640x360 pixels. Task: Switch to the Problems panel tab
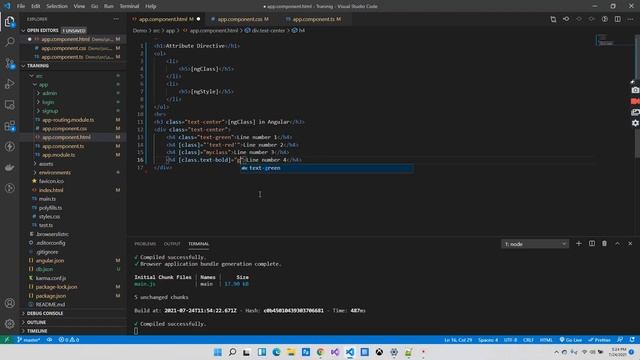point(145,244)
